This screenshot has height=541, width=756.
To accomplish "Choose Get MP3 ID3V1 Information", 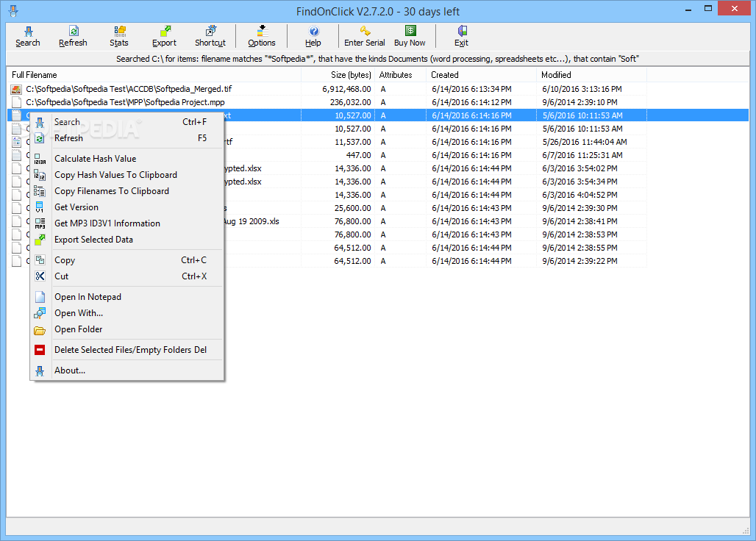I will (127, 223).
